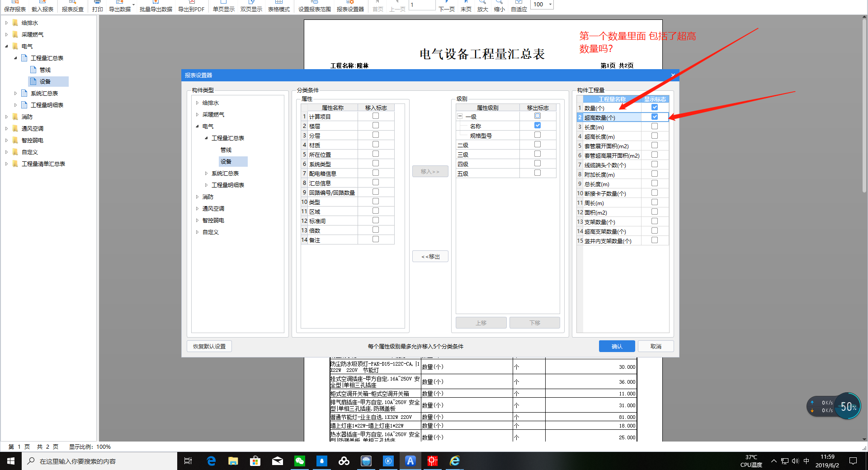This screenshot has height=470, width=868.
Task: Open Windows Start menu
Action: tap(11, 461)
